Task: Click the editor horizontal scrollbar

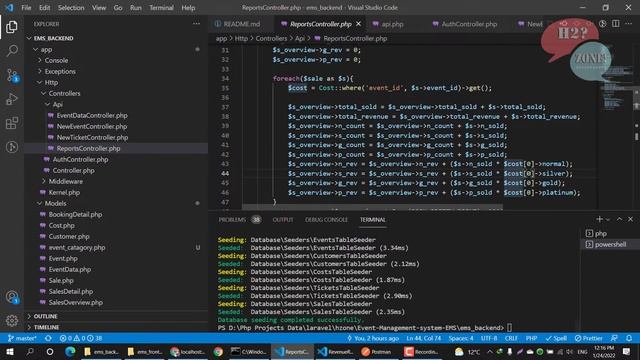Action: 372,207
